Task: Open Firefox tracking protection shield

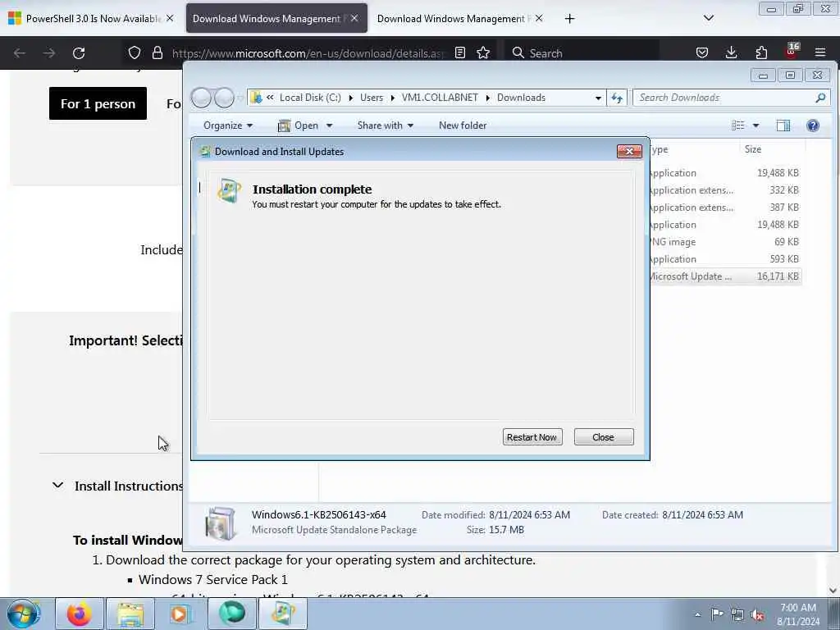Action: point(135,52)
